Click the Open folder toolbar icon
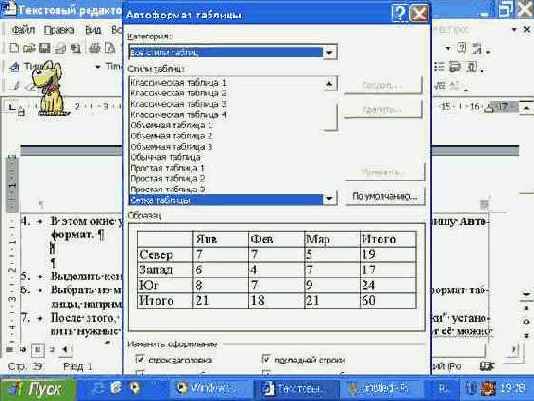The height and width of the screenshot is (401, 534). (29, 48)
